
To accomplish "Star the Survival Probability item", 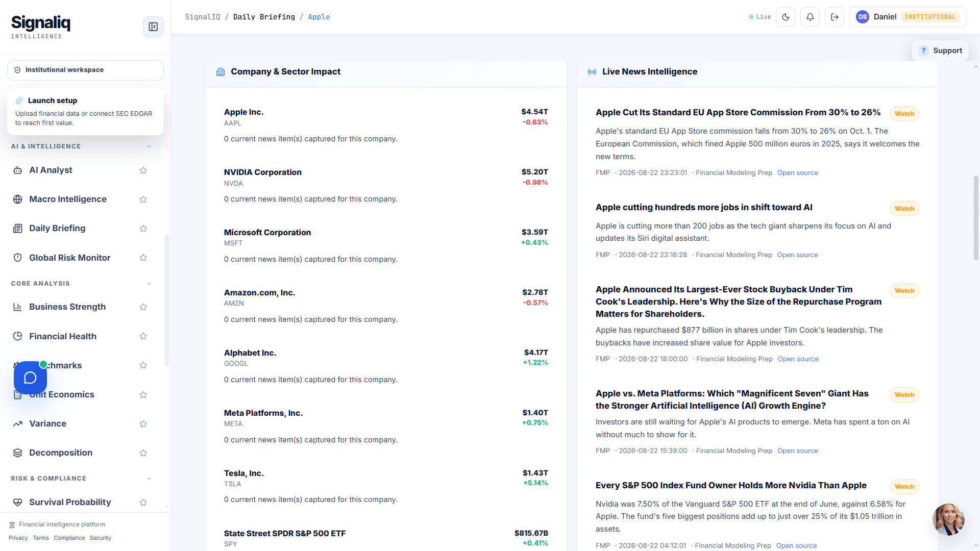I will [x=143, y=503].
